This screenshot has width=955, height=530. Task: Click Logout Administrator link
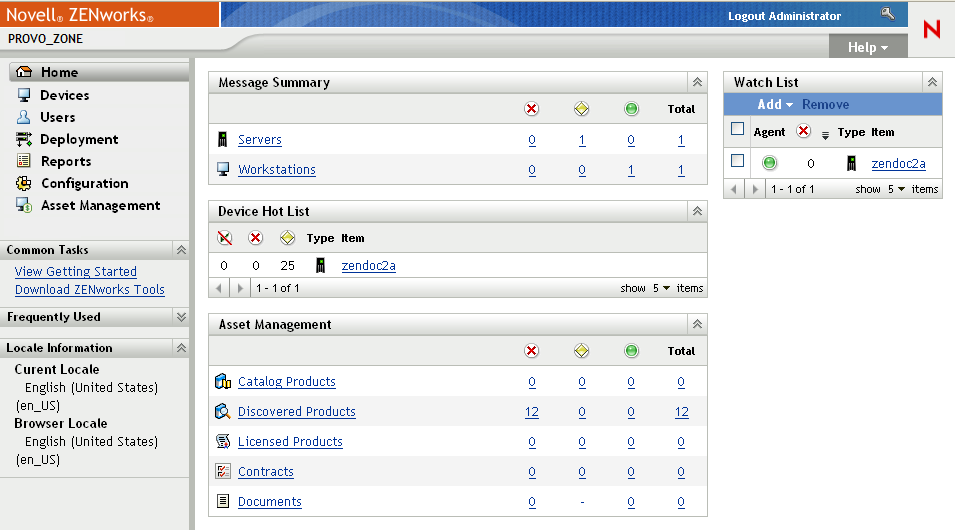tap(784, 16)
